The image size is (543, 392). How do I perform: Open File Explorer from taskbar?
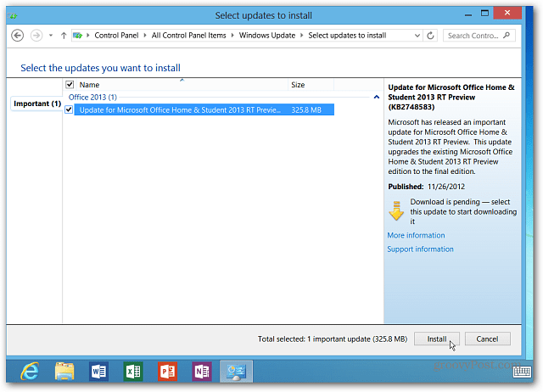64,372
